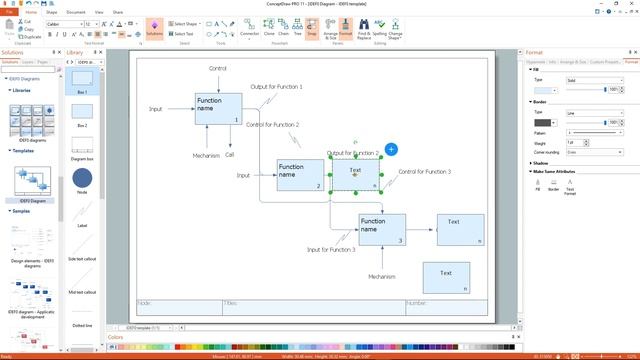Click the Connector tool icon

coord(249,29)
